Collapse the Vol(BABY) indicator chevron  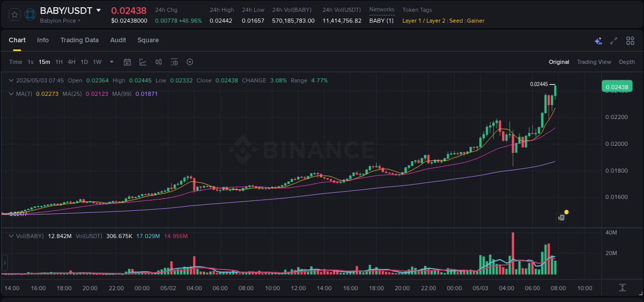pyautogui.click(x=11, y=236)
